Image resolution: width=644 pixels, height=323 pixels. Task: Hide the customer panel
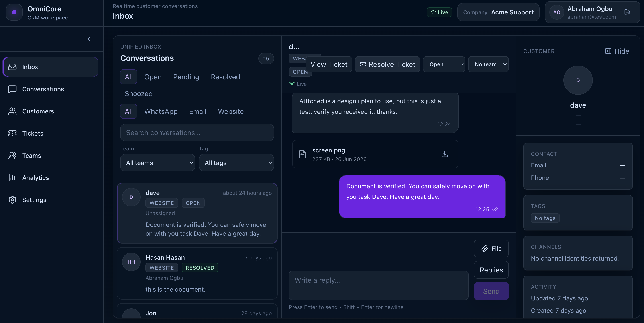617,51
